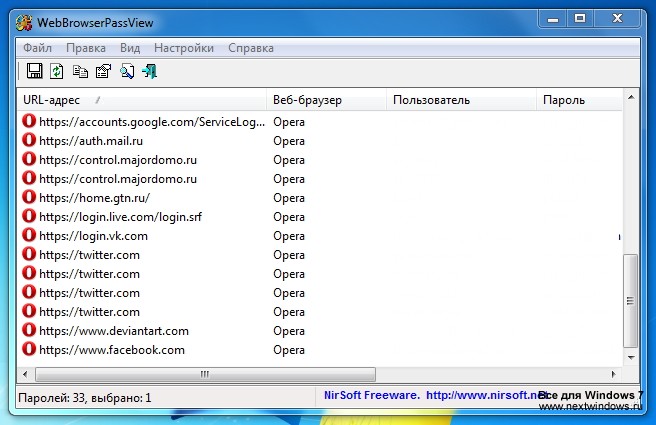
Task: Sort by the Пользователь column header
Action: click(x=461, y=100)
